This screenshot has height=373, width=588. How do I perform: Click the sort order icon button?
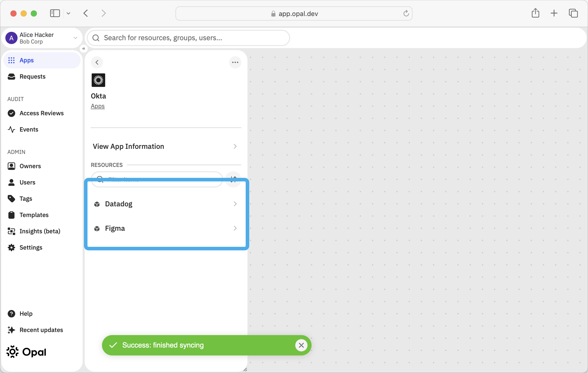(x=233, y=180)
